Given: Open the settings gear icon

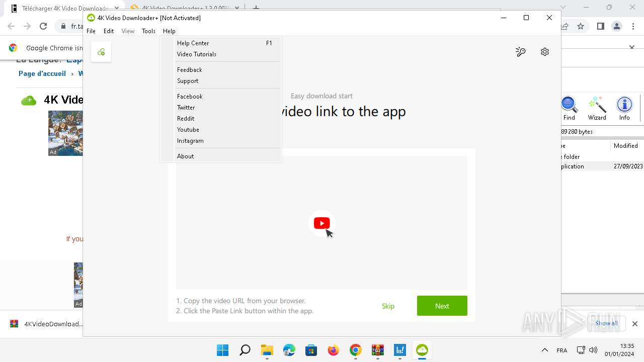Looking at the screenshot, I should pos(545,52).
